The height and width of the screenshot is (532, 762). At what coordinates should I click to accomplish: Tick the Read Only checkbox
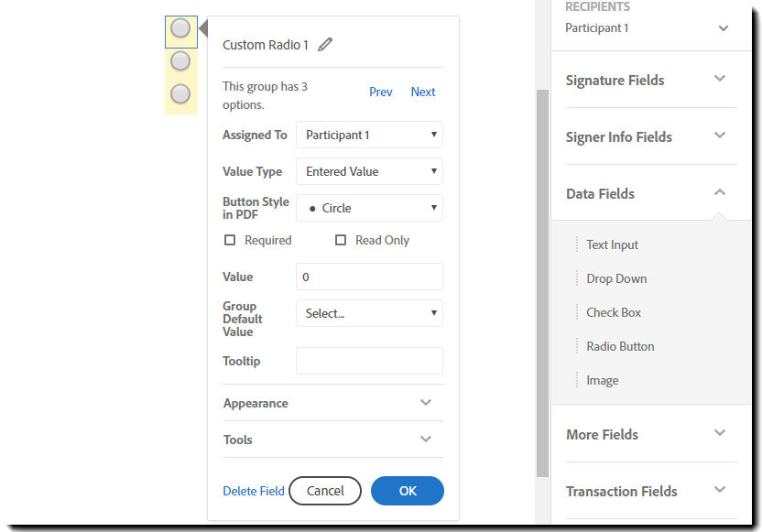pyautogui.click(x=341, y=240)
